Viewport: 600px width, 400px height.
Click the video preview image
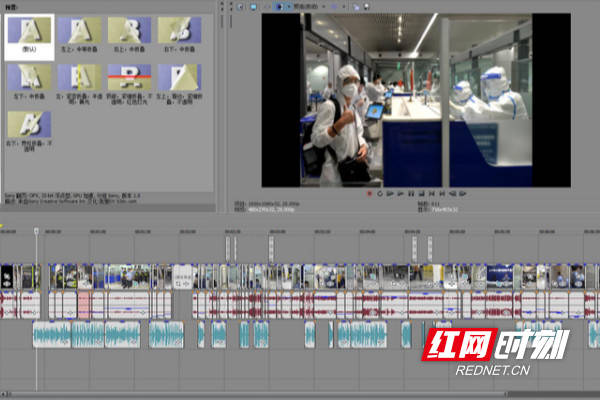point(416,100)
